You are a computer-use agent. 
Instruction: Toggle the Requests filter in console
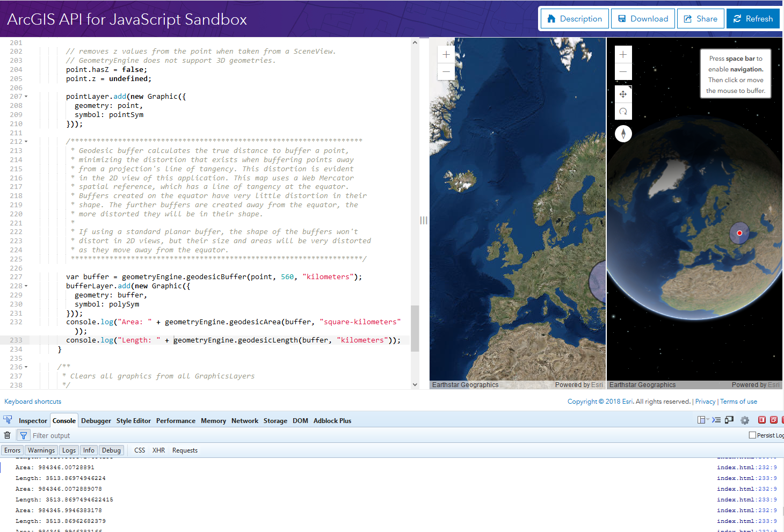tap(185, 450)
